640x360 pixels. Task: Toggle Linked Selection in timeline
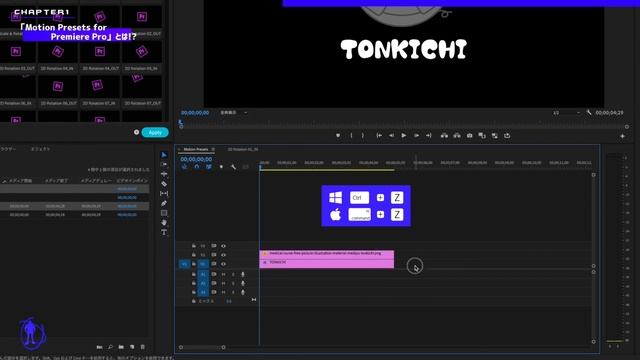(x=209, y=167)
